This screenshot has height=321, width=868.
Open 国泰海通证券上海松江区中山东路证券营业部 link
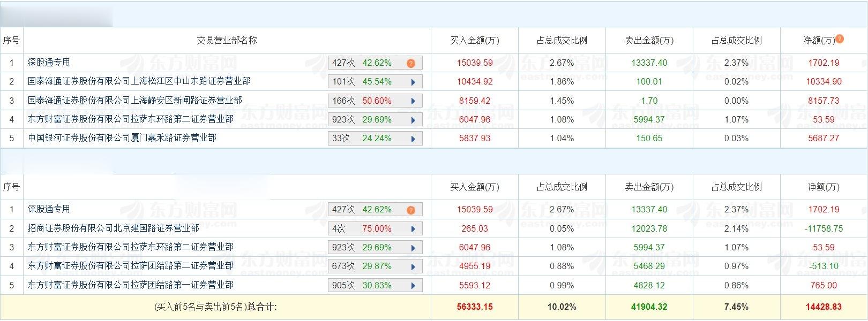pyautogui.click(x=139, y=81)
